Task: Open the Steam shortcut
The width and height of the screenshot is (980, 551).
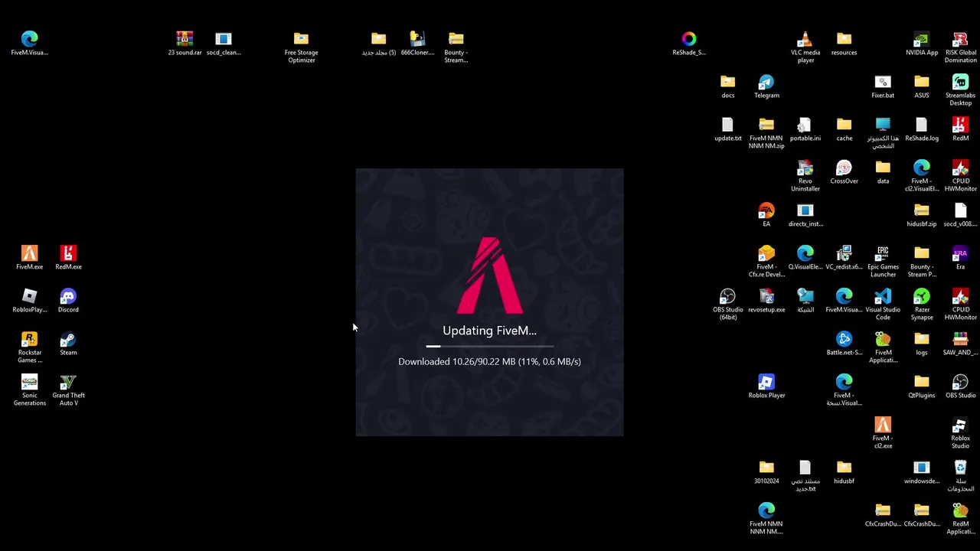Action: [68, 344]
